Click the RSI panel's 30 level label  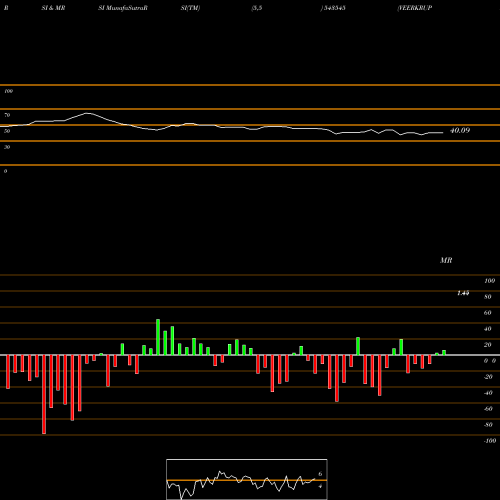click(x=7, y=147)
